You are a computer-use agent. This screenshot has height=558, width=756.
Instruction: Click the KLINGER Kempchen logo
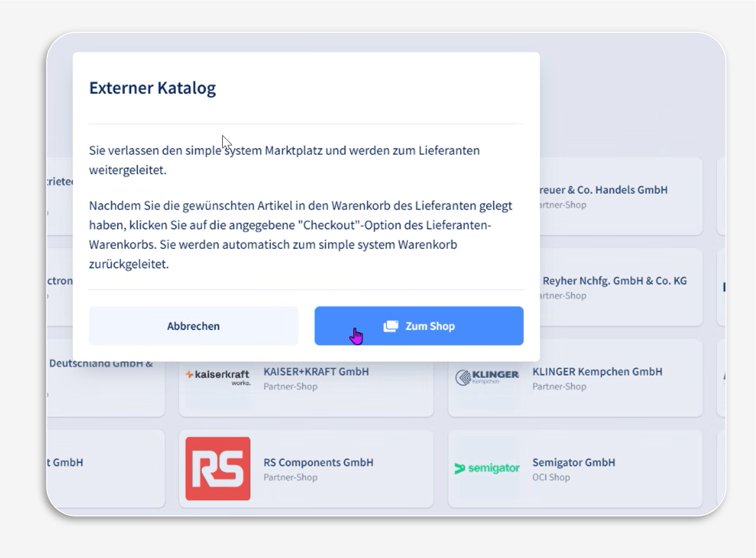(487, 377)
